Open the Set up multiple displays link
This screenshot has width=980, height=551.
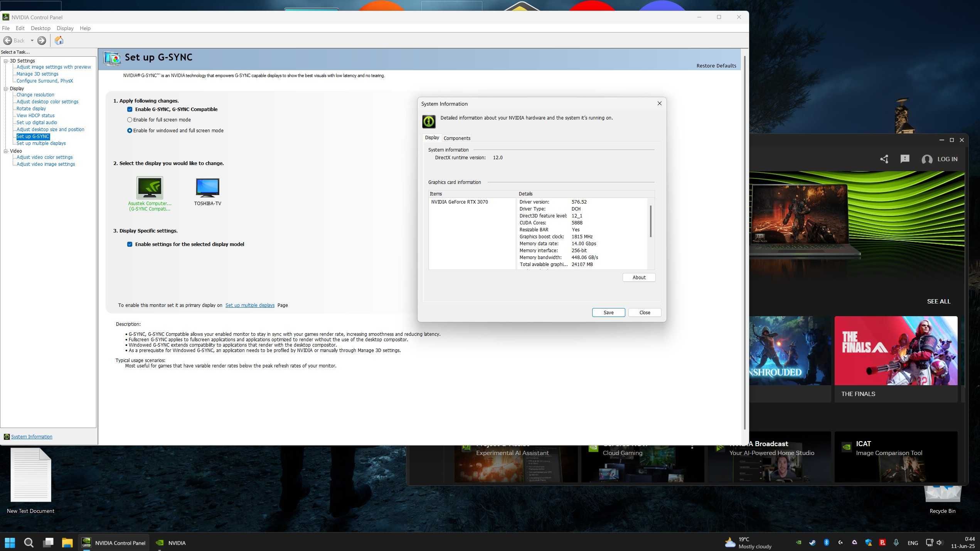pyautogui.click(x=250, y=305)
